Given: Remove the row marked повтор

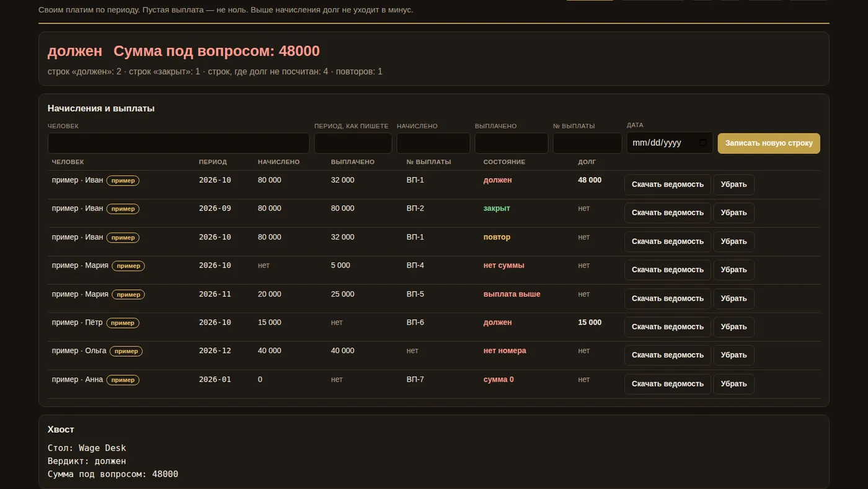Looking at the screenshot, I should pyautogui.click(x=733, y=241).
